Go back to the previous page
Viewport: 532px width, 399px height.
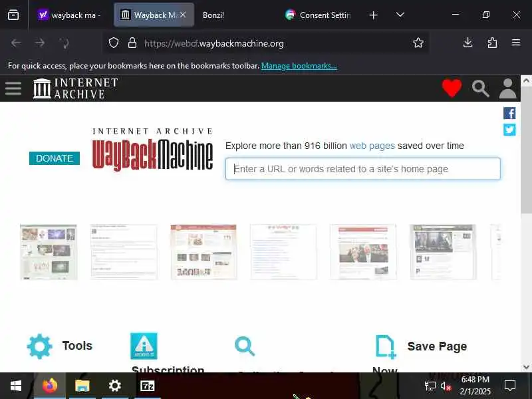[x=16, y=43]
